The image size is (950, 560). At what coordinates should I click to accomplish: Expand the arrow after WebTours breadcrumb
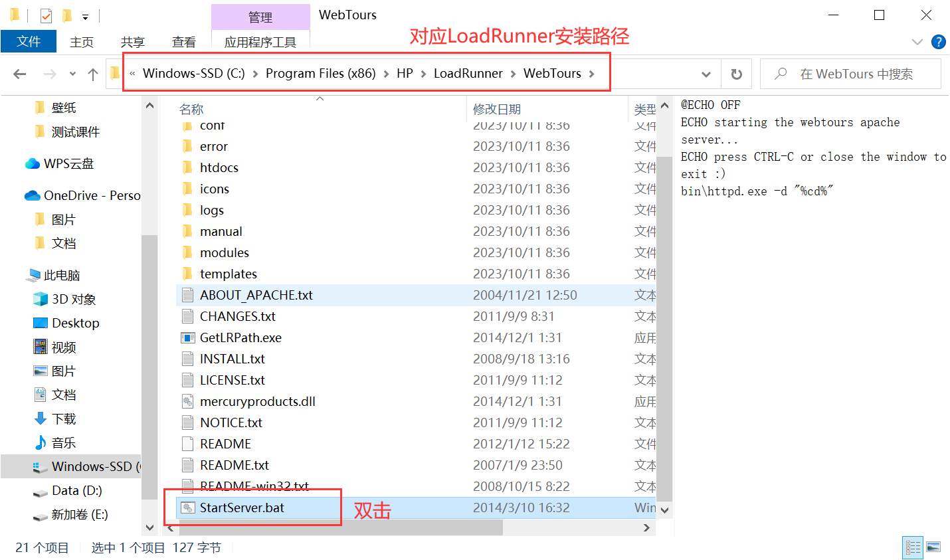point(591,74)
